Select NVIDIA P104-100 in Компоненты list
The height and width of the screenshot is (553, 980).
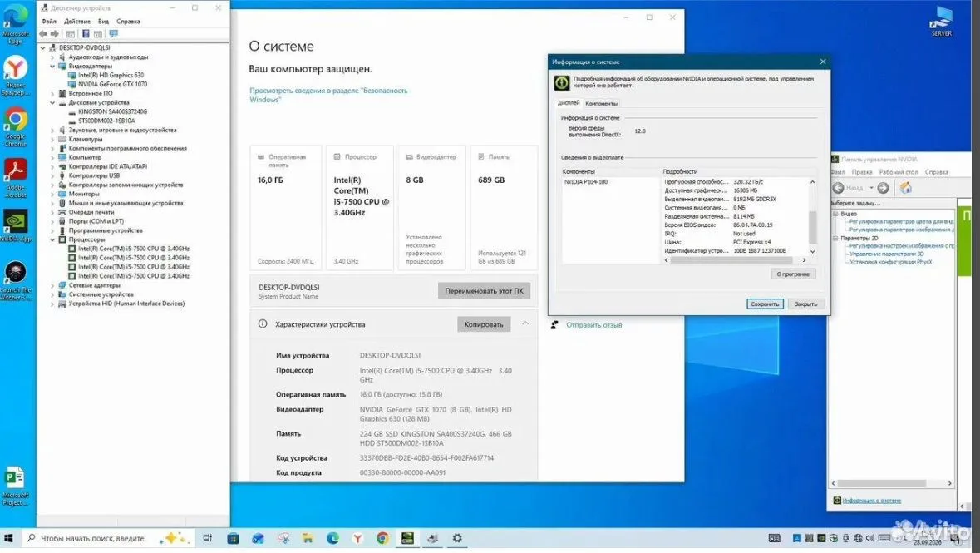586,182
